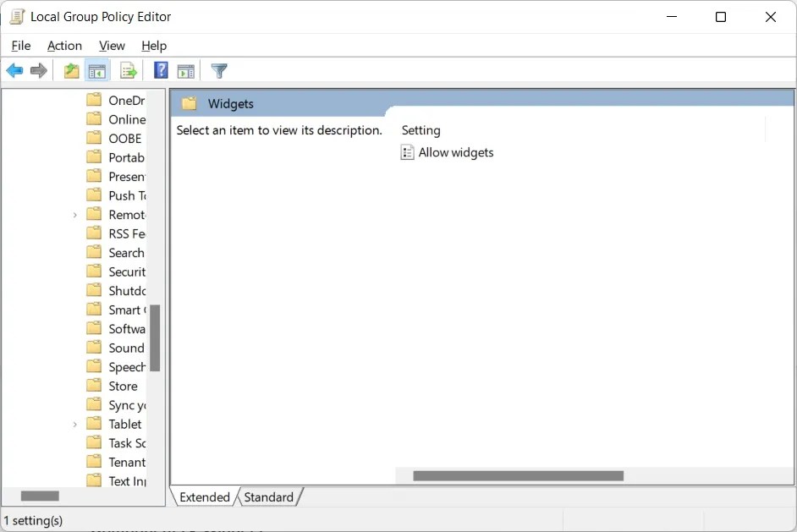Click the Up one level icon
The height and width of the screenshot is (532, 797).
72,70
